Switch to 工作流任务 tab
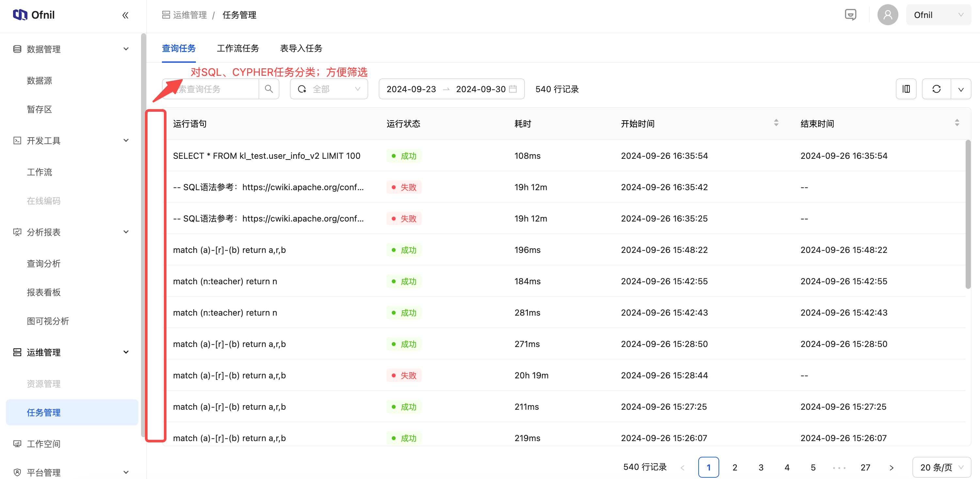 [238, 48]
